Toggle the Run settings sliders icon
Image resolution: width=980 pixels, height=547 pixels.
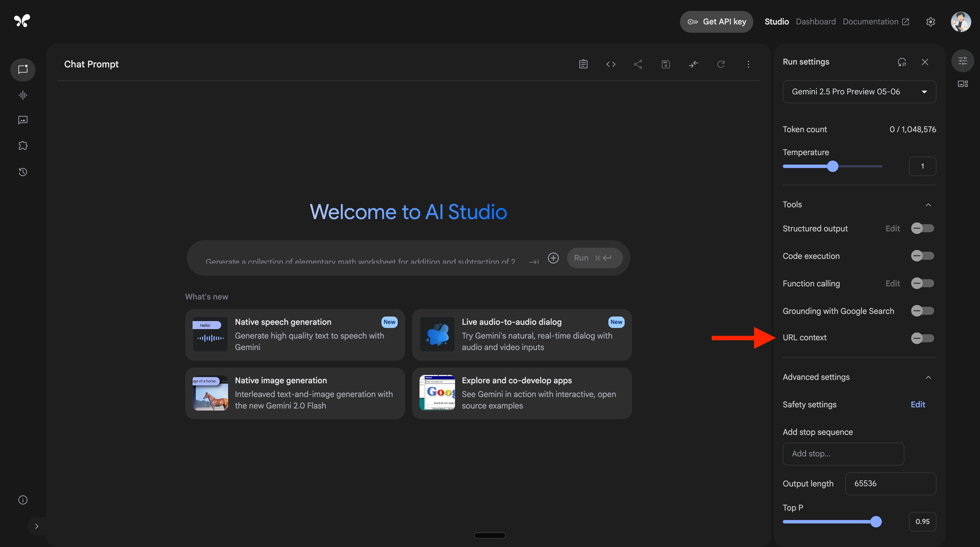pyautogui.click(x=962, y=61)
